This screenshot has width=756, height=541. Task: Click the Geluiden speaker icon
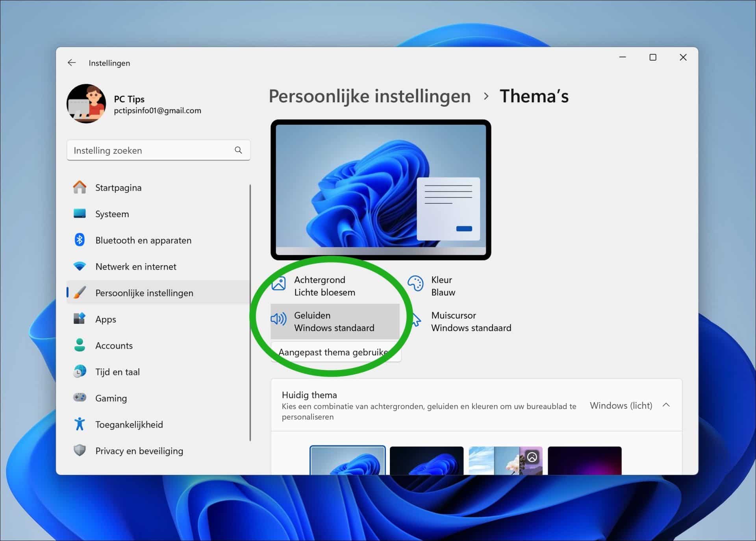point(278,319)
